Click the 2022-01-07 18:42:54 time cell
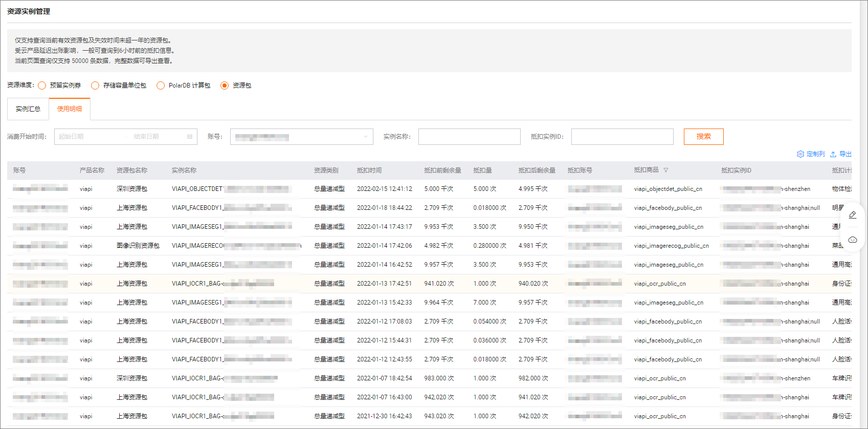868x429 pixels. [385, 378]
